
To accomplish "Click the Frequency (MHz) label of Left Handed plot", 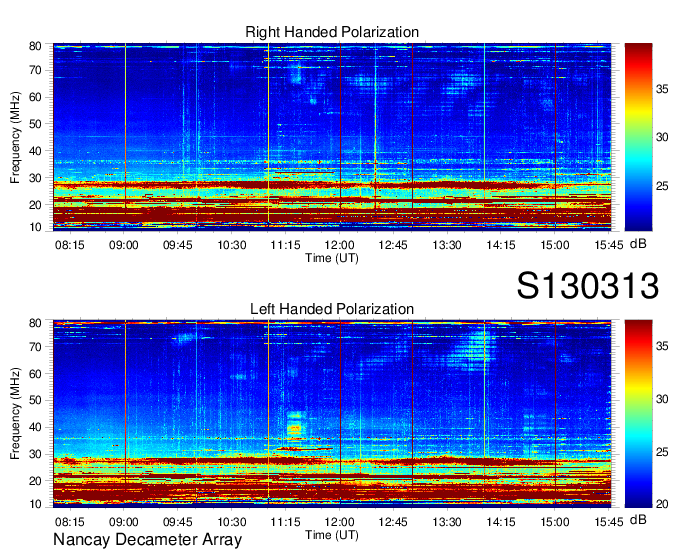I will [x=15, y=414].
